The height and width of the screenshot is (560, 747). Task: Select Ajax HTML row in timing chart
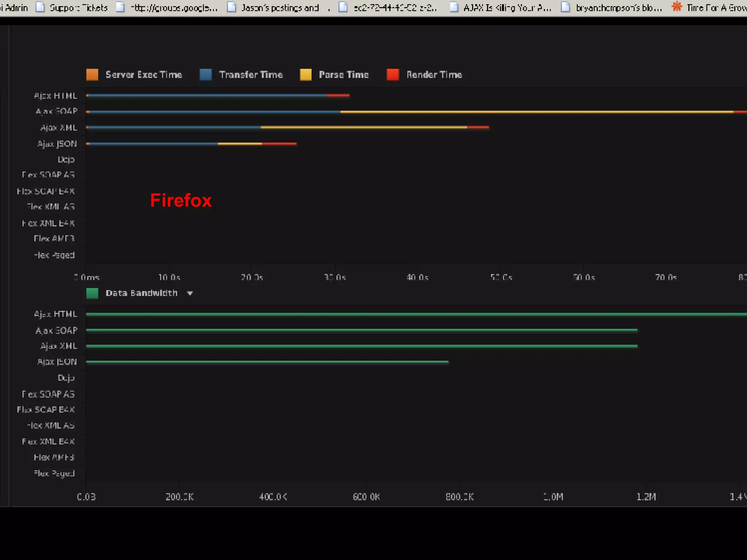[x=55, y=96]
